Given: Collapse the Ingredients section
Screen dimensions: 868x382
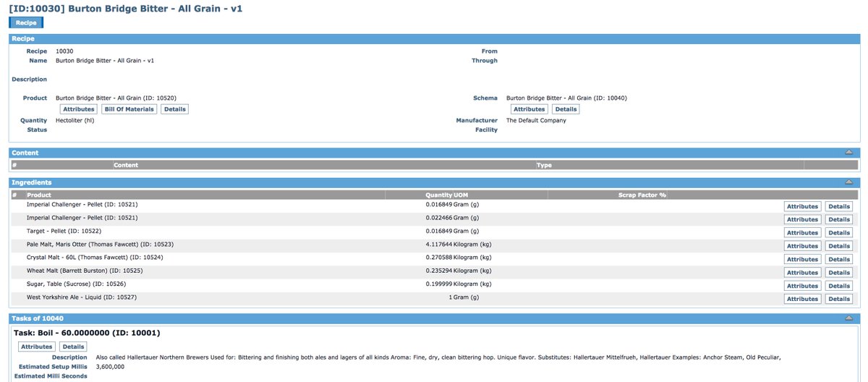Looking at the screenshot, I should point(848,182).
